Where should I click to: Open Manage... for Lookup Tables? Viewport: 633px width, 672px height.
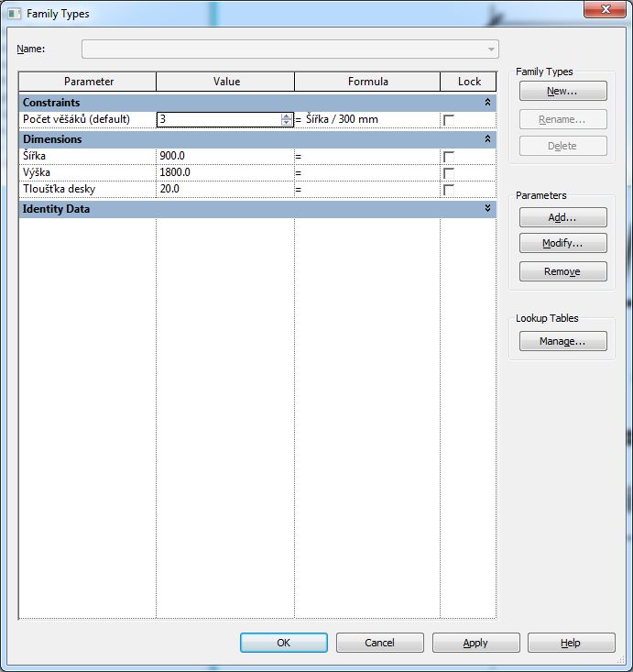(562, 341)
